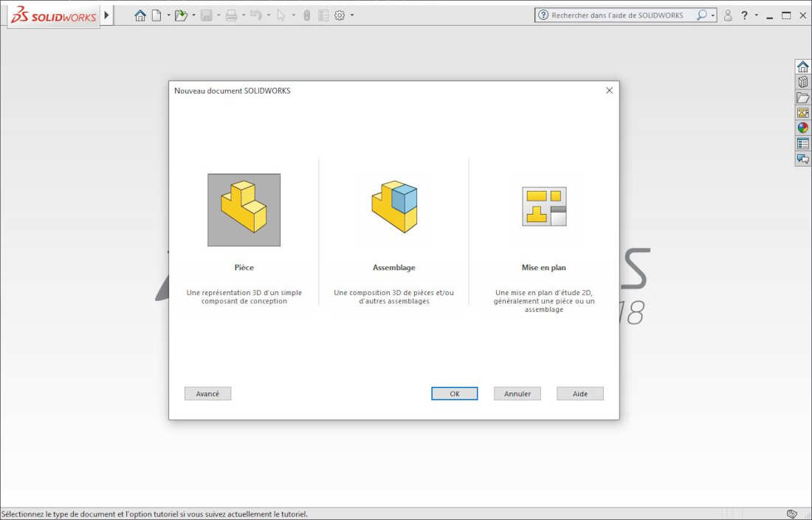Expand the Open file dropdown arrow

pos(193,15)
